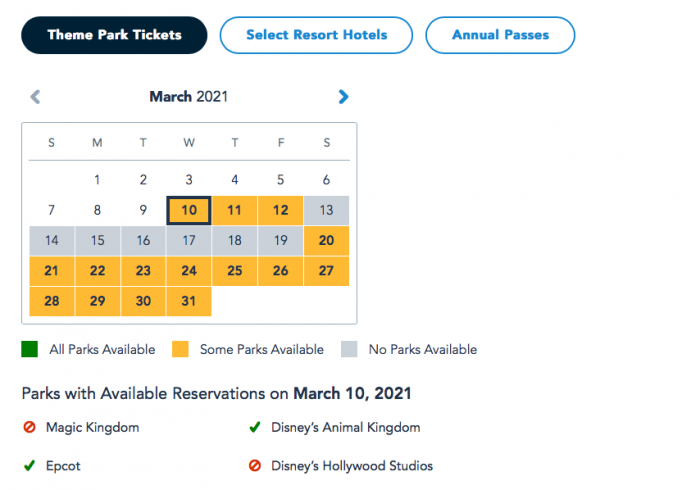Go to next month with right arrow
Screen dimensions: 700x490
pyautogui.click(x=343, y=97)
